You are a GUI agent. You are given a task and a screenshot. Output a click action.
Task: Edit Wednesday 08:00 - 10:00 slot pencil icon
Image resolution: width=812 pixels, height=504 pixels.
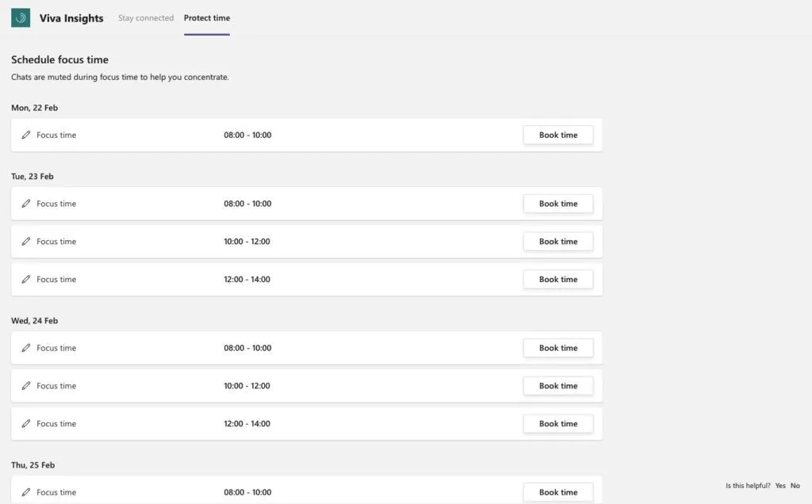click(x=26, y=348)
